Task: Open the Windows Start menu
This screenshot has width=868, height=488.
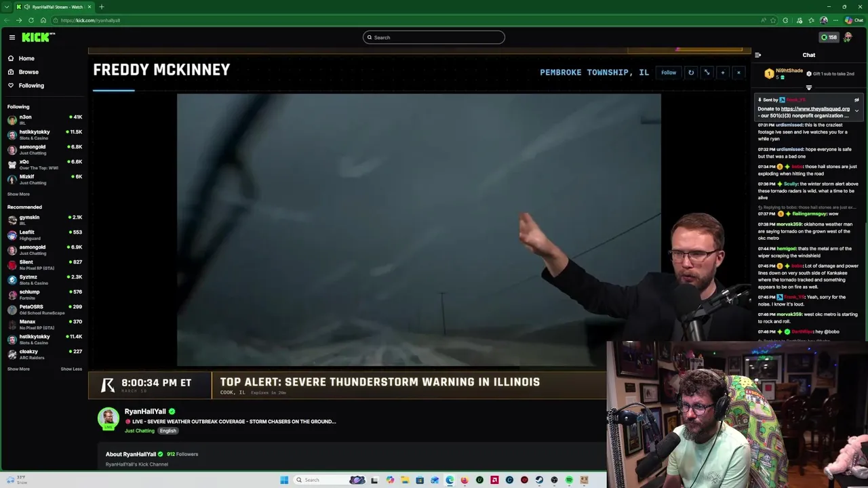Action: pos(284,480)
